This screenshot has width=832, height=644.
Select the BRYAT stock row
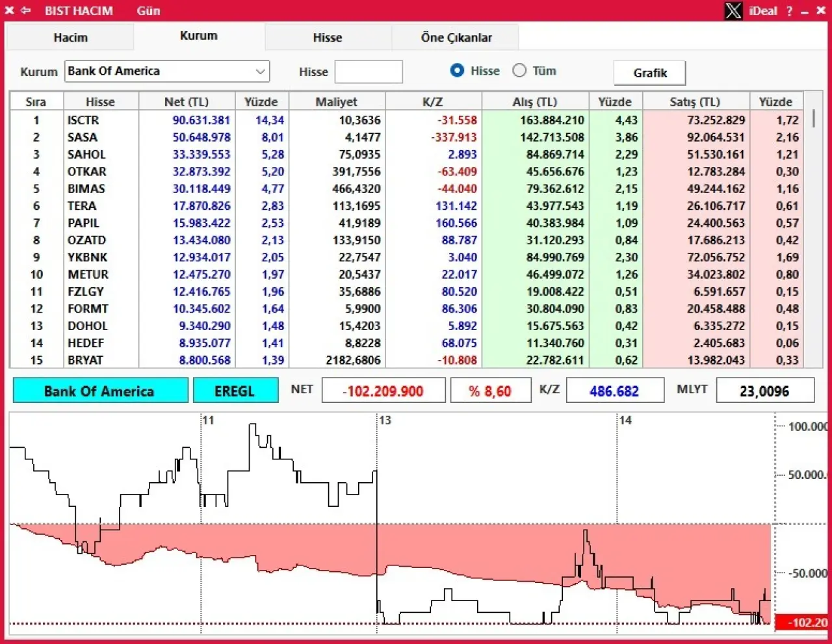click(x=407, y=360)
